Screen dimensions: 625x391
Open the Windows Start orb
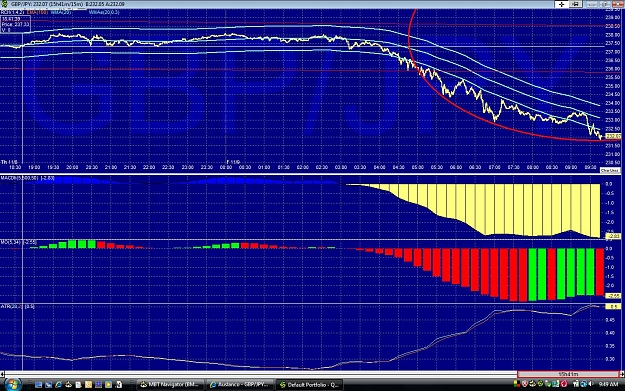tap(13, 384)
